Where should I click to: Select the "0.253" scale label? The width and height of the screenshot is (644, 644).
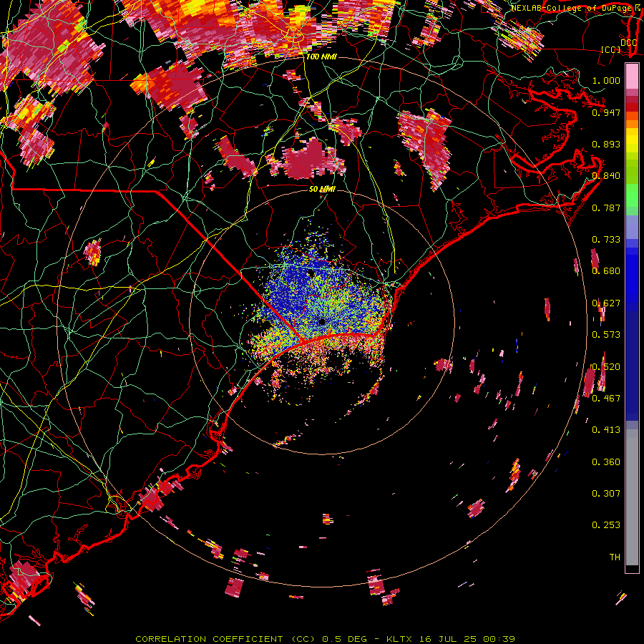click(x=606, y=525)
